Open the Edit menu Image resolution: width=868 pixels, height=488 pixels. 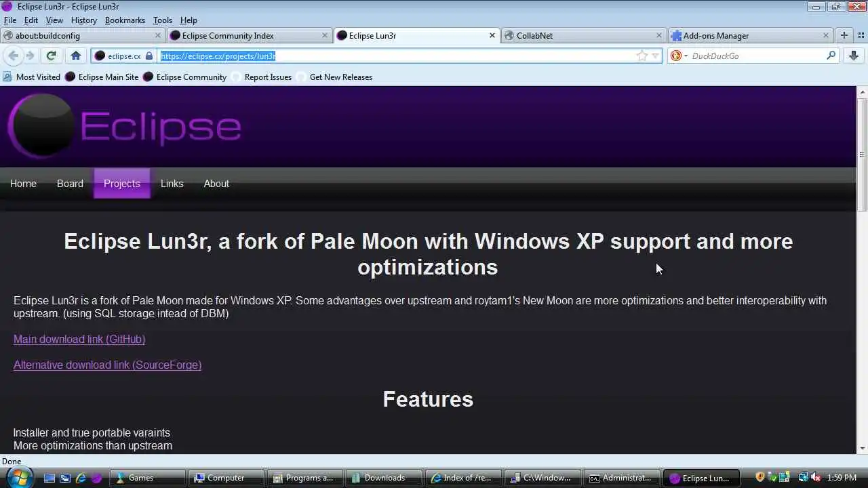tap(31, 20)
